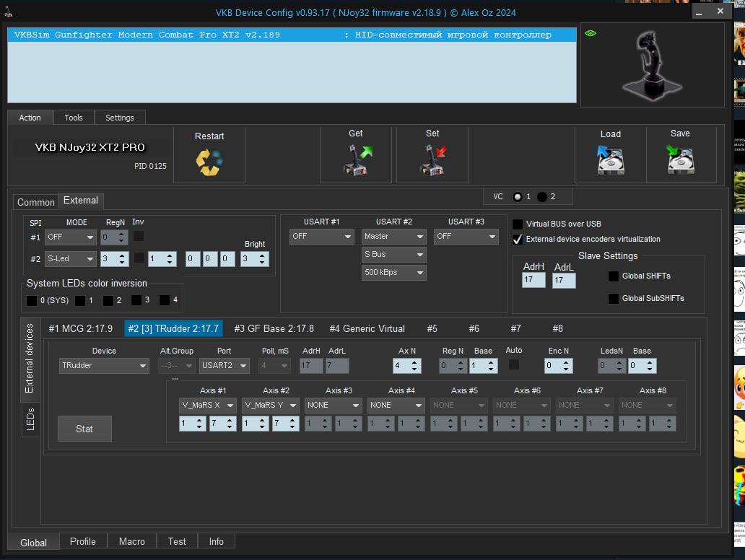Click the Save disk icon

point(680,159)
